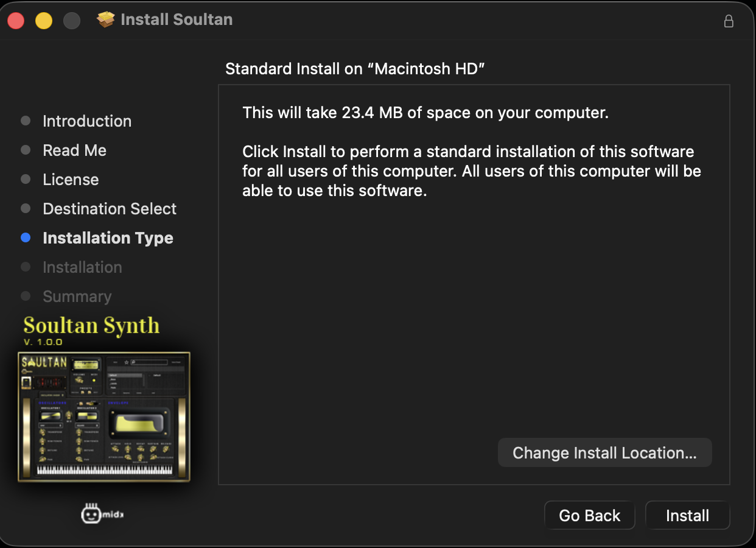Select the Read Me step
The height and width of the screenshot is (548, 756).
pyautogui.click(x=74, y=150)
